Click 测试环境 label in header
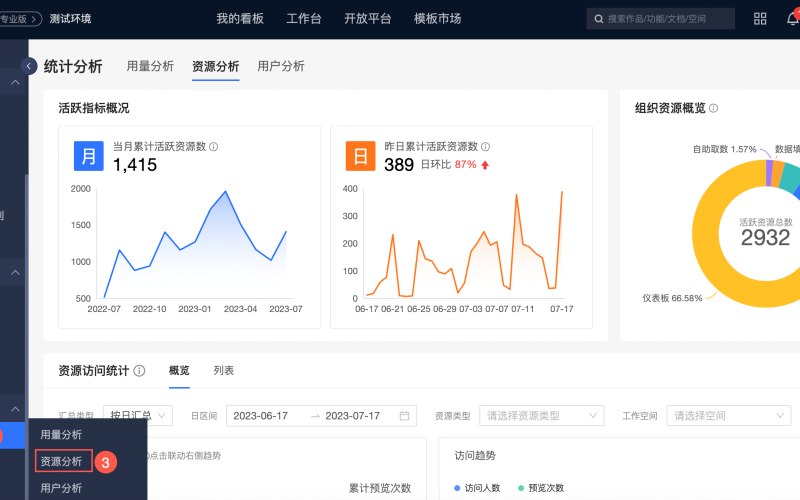 70,19
